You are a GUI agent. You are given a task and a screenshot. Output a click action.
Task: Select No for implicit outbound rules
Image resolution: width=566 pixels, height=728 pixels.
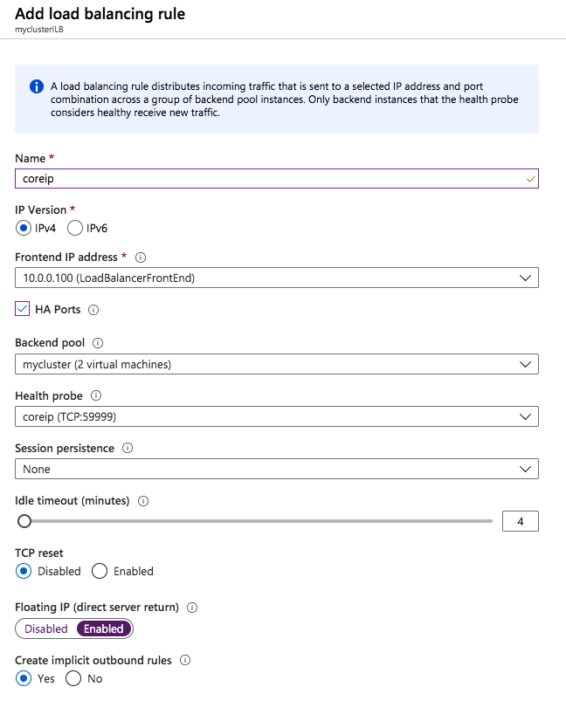[74, 678]
